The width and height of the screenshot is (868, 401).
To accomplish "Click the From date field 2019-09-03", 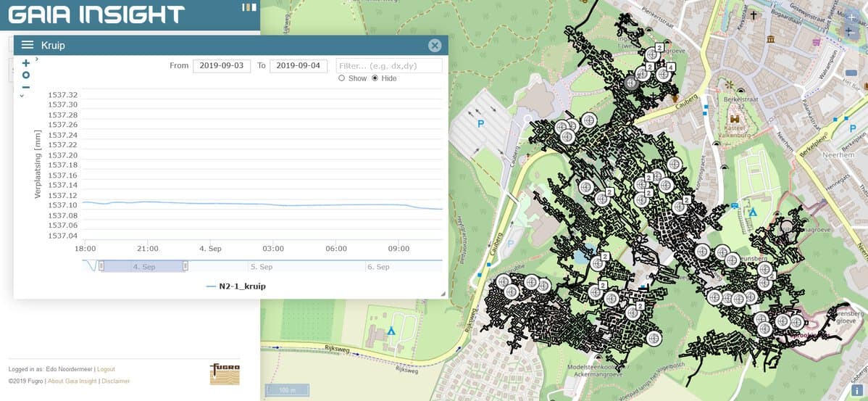I will point(222,65).
